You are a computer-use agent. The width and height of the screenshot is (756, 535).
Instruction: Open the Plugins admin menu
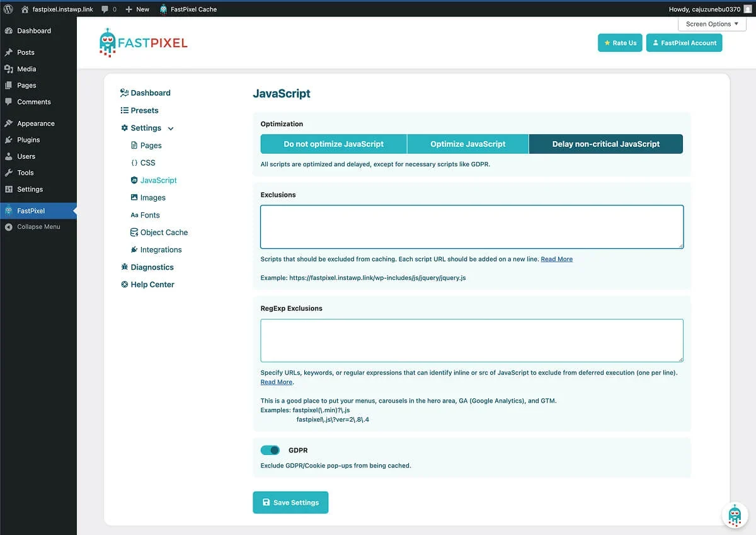38,140
